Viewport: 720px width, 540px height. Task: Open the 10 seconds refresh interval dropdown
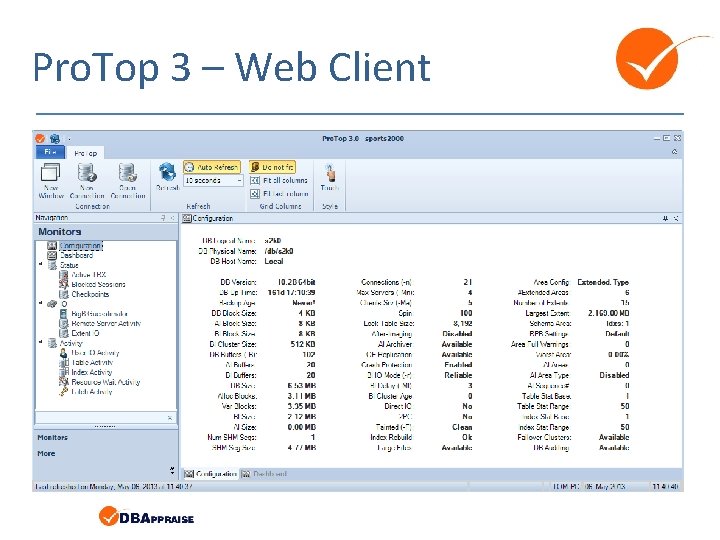click(x=239, y=181)
